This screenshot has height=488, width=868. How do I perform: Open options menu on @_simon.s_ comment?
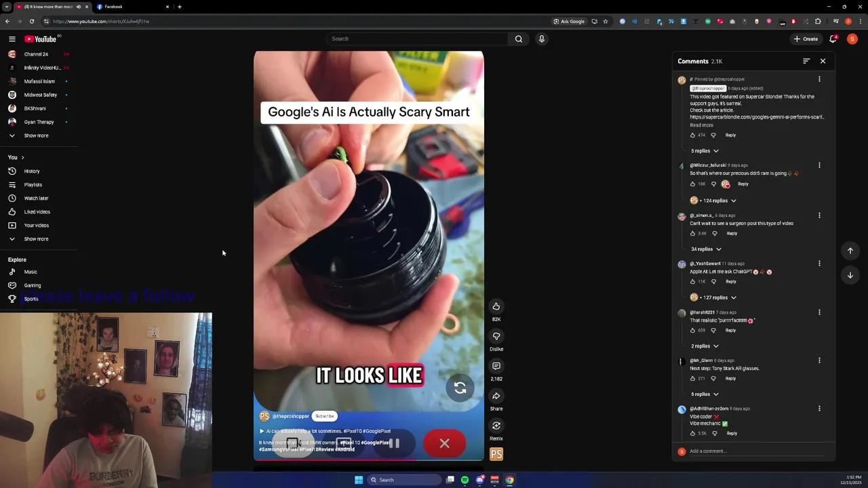(819, 216)
